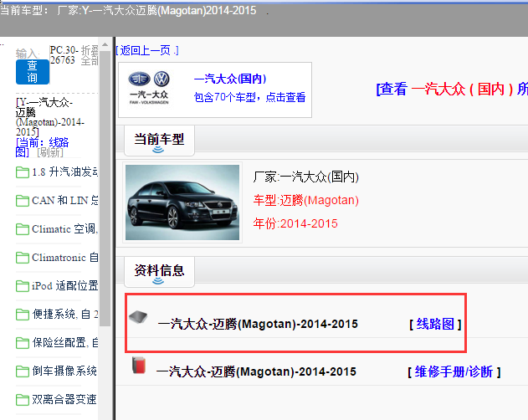528x420 pixels.
Task: Click the FAW-Volkswagen logo image
Action: click(x=149, y=88)
